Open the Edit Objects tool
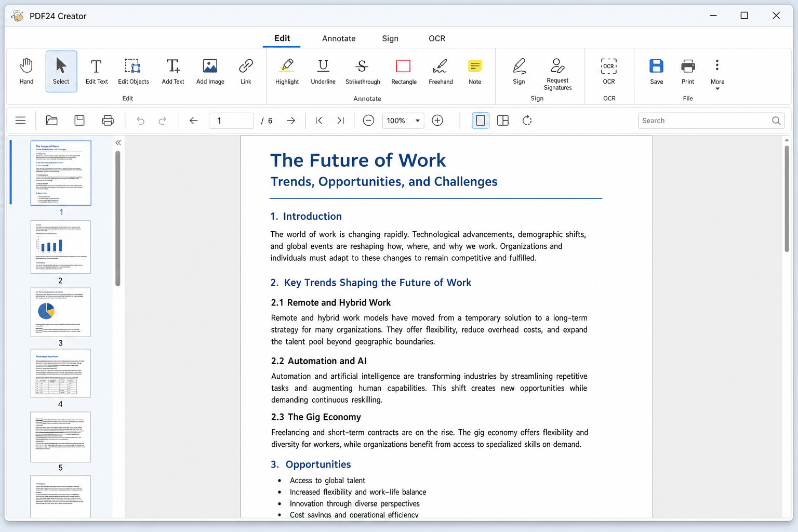Viewport: 798px width, 532px height. click(x=133, y=71)
